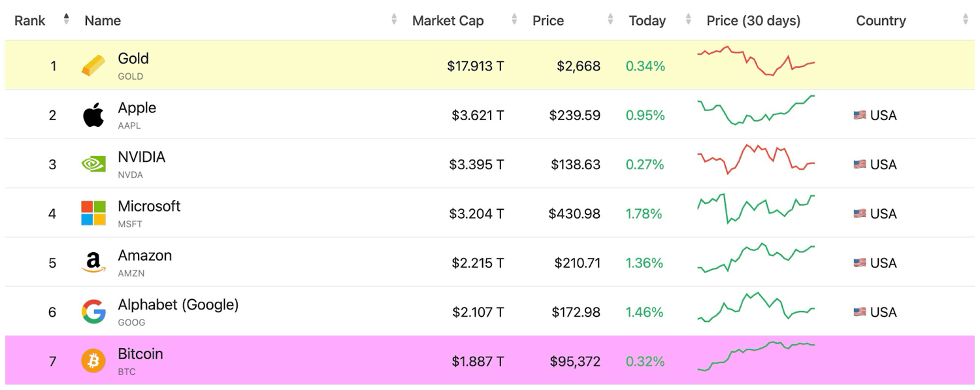Toggle sort arrows beside Market Cap header
The height and width of the screenshot is (390, 980).
point(514,20)
